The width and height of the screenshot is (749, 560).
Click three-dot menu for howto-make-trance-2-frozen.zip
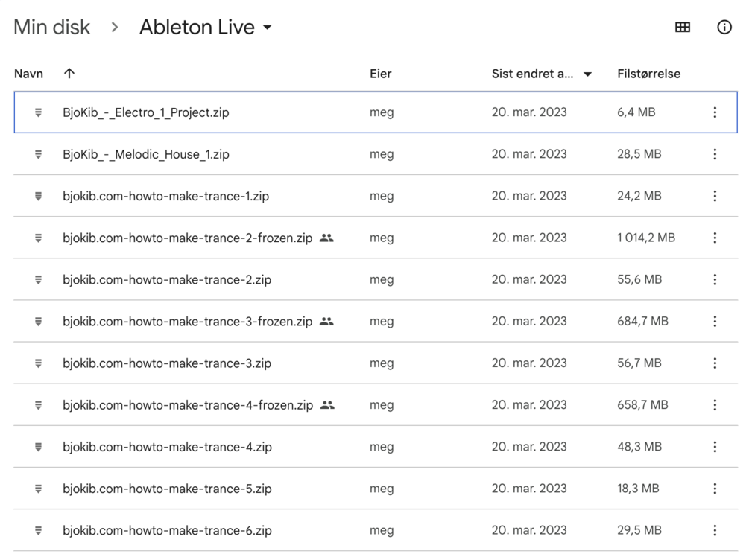[715, 238]
